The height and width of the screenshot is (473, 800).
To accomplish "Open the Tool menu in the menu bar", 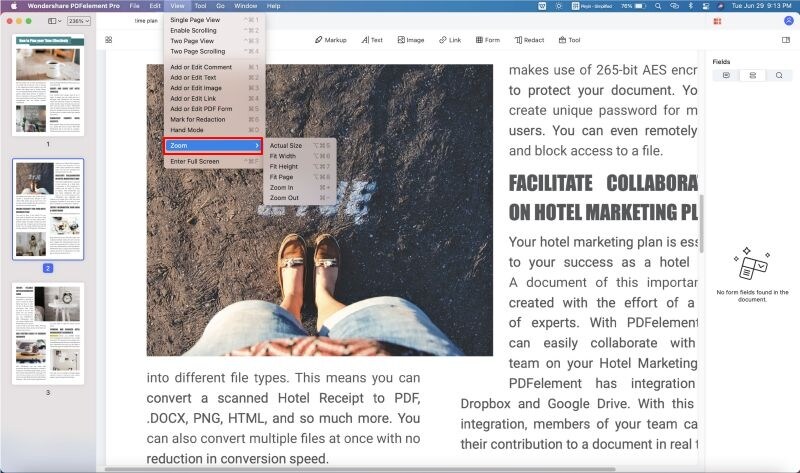I will pyautogui.click(x=200, y=6).
